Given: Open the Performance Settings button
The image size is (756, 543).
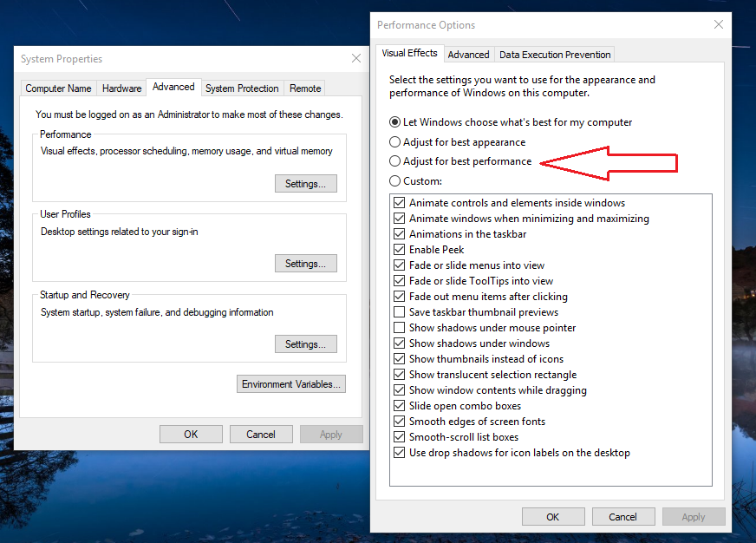Looking at the screenshot, I should pyautogui.click(x=305, y=184).
